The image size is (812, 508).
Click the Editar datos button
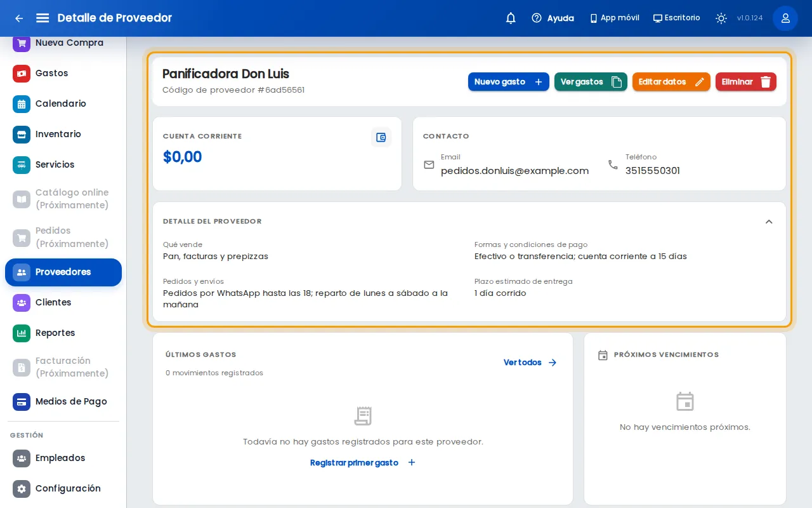[671, 82]
